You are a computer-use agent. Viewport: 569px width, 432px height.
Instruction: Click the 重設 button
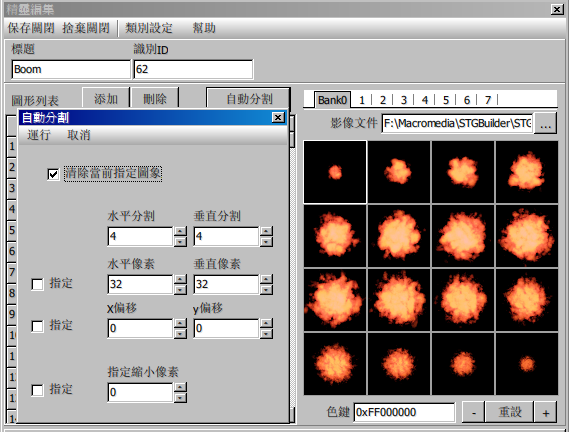tap(509, 412)
